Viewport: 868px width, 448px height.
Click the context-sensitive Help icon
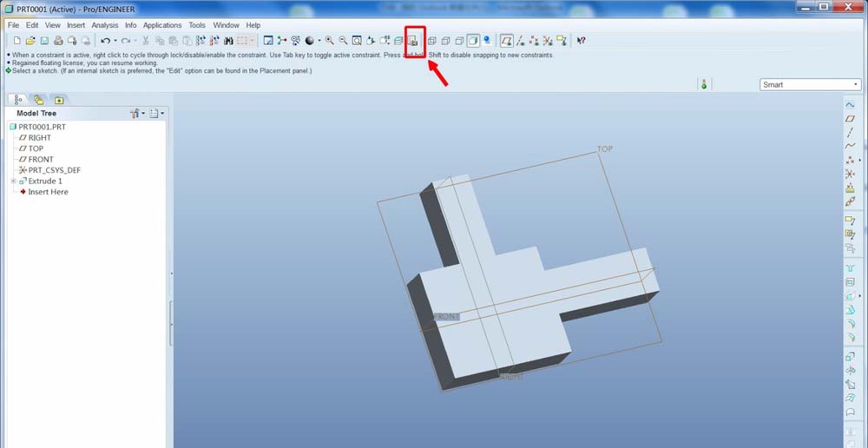[x=581, y=41]
